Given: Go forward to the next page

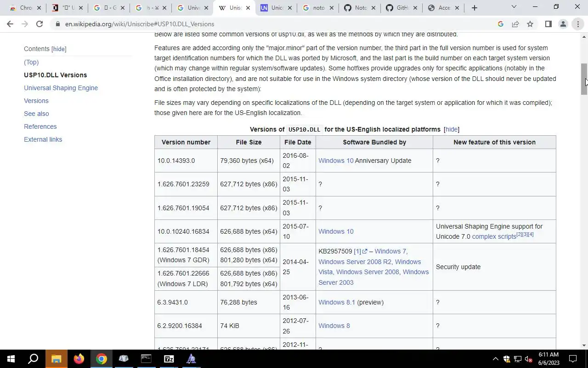Looking at the screenshot, I should coord(25,24).
